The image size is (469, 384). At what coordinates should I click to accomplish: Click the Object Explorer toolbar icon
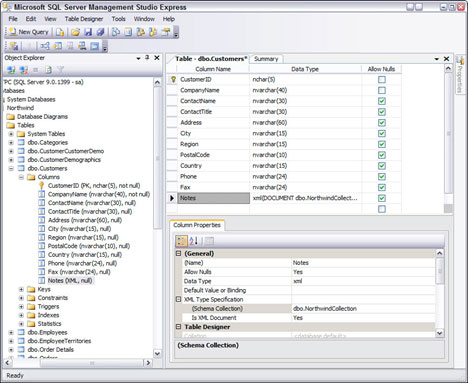point(141,32)
